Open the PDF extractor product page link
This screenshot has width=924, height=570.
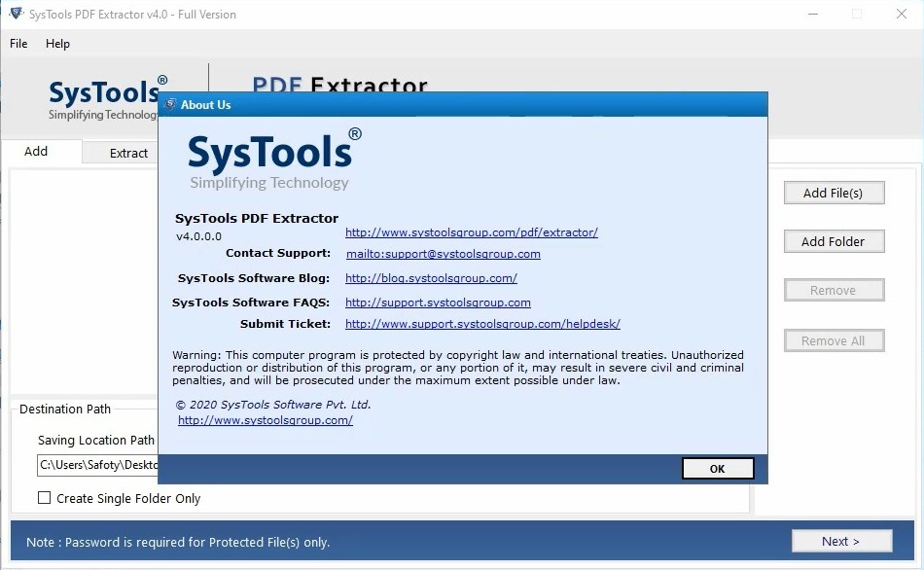[x=472, y=232]
